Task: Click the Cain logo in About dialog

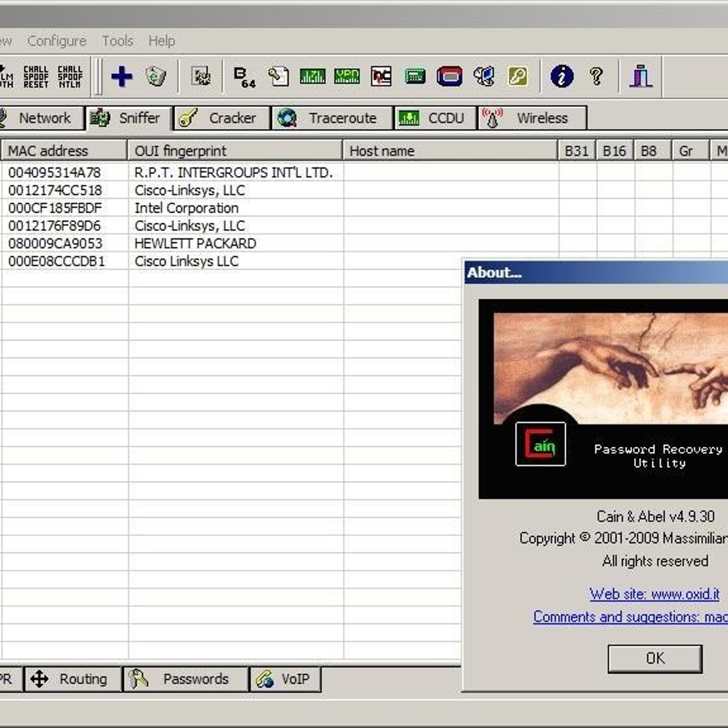Action: tap(541, 444)
